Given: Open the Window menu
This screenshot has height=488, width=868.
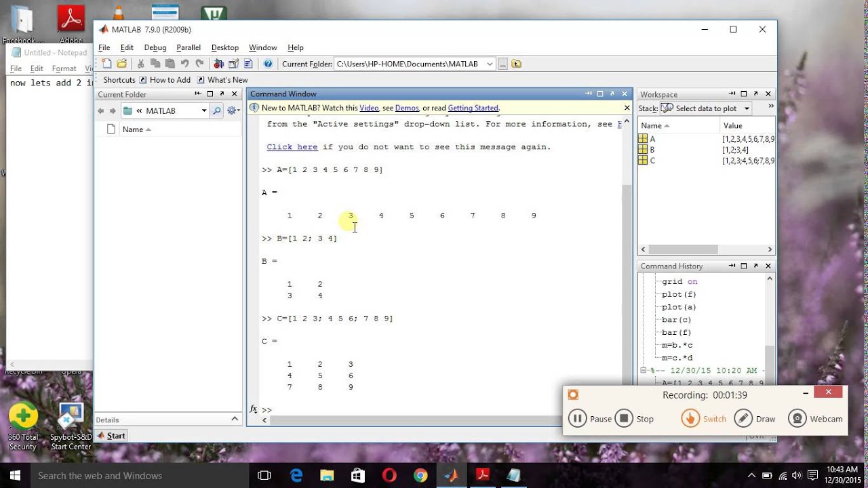Looking at the screenshot, I should coord(262,47).
